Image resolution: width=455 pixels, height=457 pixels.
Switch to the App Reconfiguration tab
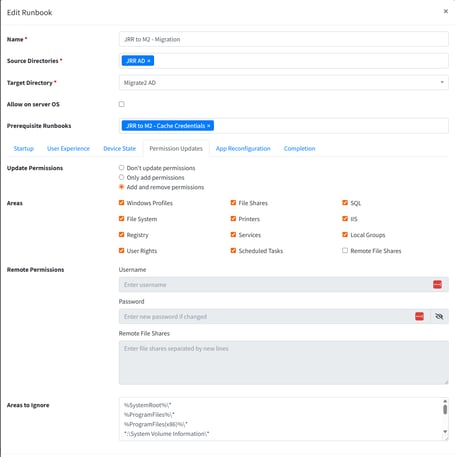pyautogui.click(x=243, y=148)
